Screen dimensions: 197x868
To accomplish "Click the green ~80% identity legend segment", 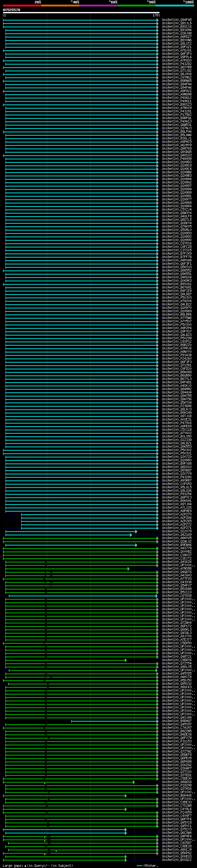I will 137,6.
